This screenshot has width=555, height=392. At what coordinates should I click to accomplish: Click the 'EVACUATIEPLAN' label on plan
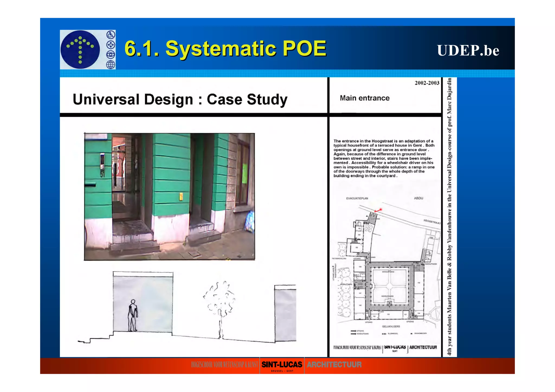coord(357,198)
